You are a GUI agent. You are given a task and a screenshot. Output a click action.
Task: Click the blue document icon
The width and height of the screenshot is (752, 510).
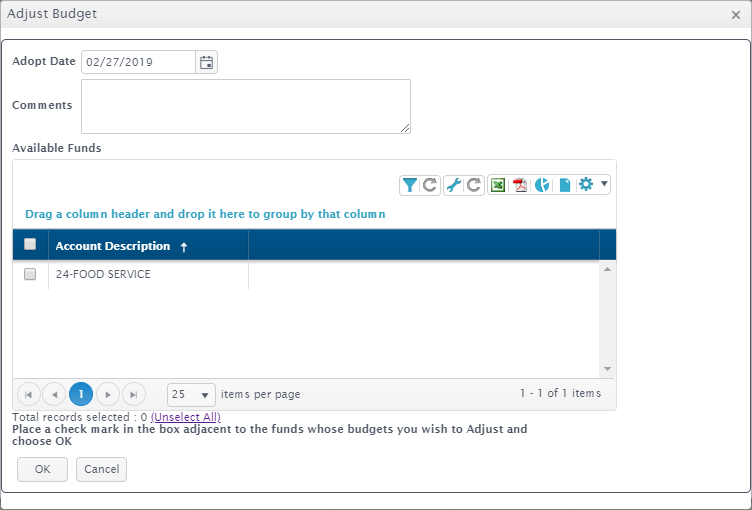point(564,185)
